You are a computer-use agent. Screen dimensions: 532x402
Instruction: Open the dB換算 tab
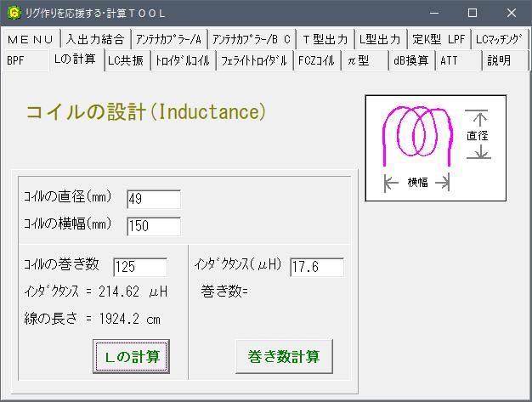pos(411,60)
